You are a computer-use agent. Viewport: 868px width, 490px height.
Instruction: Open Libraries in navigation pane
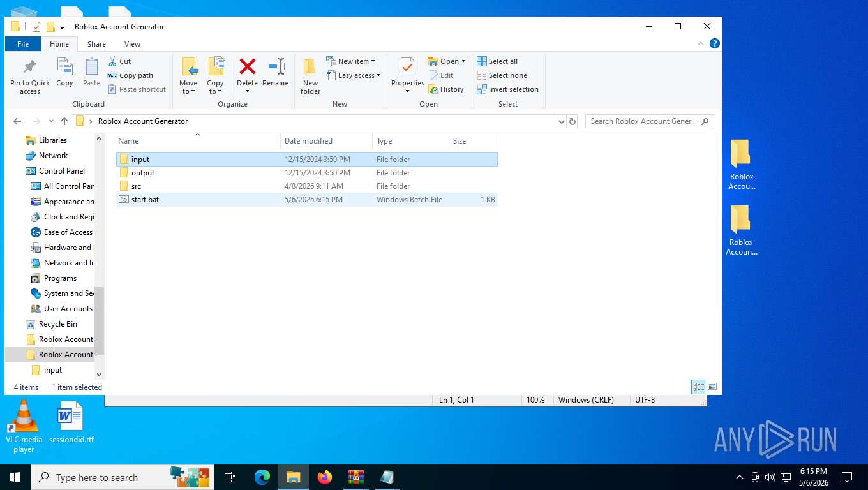(x=52, y=140)
